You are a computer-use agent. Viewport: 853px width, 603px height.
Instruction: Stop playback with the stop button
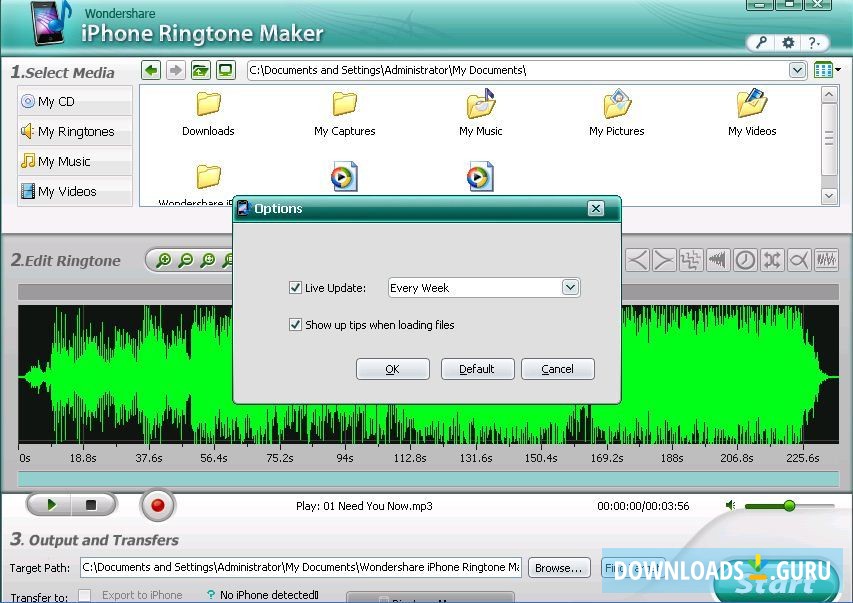tap(91, 505)
